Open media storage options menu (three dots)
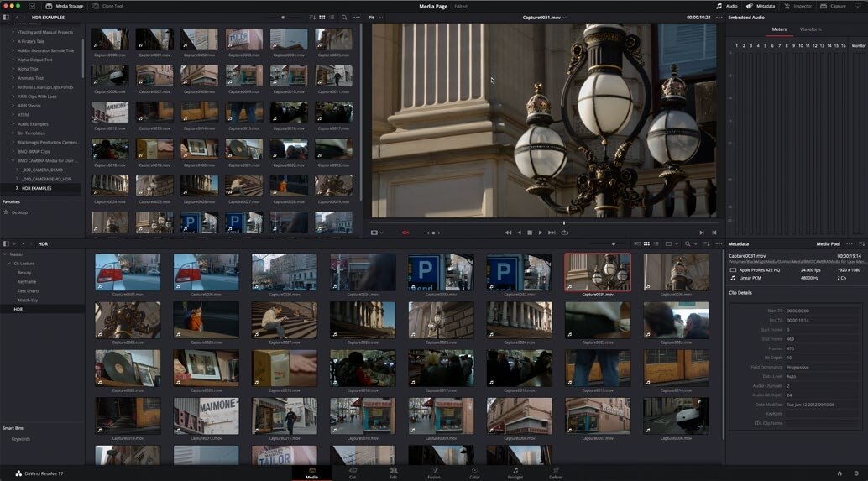 pyautogui.click(x=356, y=18)
